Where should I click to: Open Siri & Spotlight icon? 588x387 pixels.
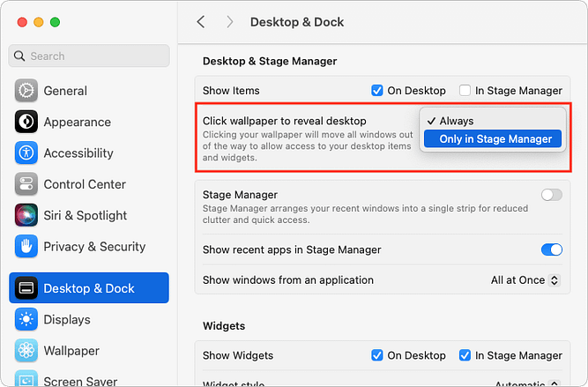[26, 215]
